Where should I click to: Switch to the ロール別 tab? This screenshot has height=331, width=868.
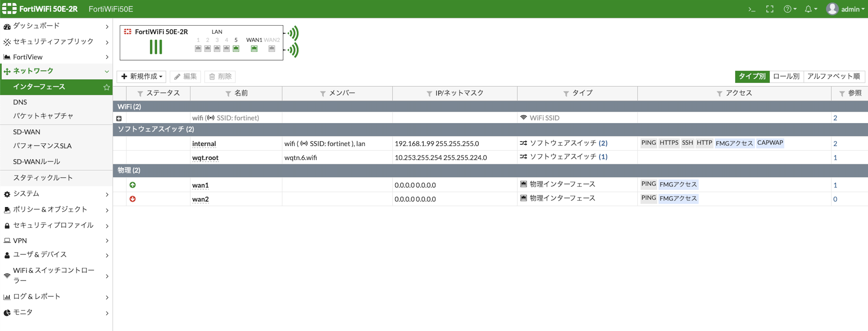786,77
